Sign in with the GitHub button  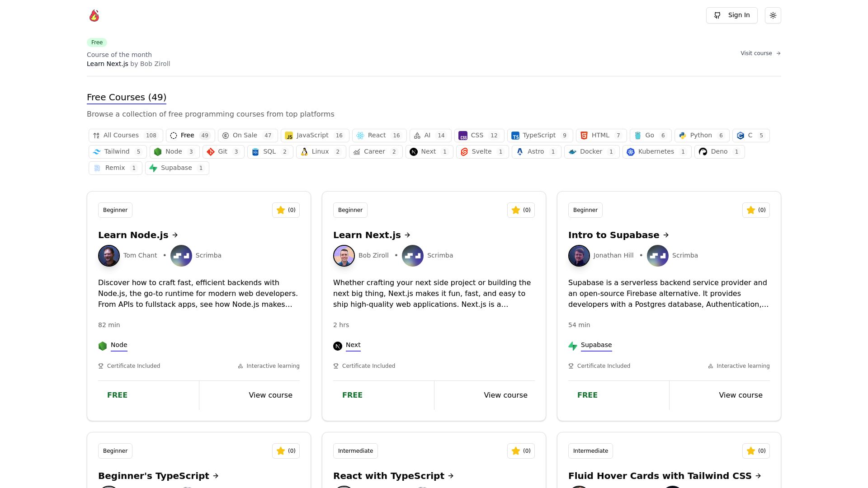(732, 15)
